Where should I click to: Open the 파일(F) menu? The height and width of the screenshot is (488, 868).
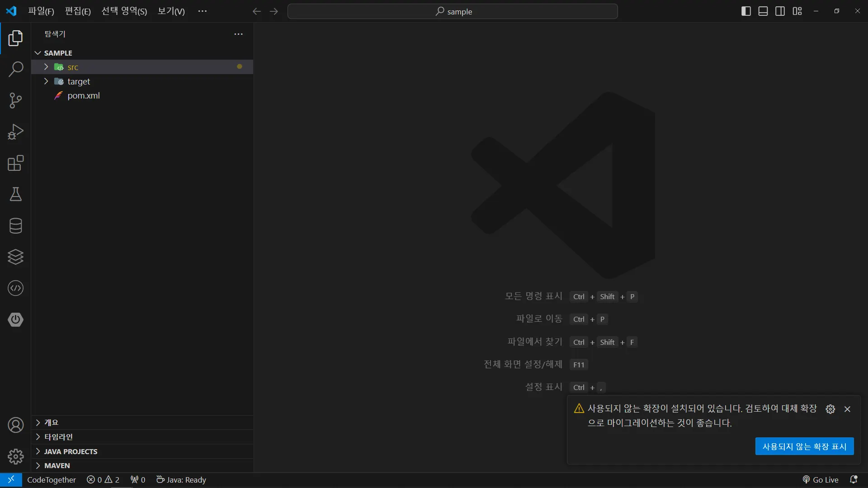pos(41,11)
